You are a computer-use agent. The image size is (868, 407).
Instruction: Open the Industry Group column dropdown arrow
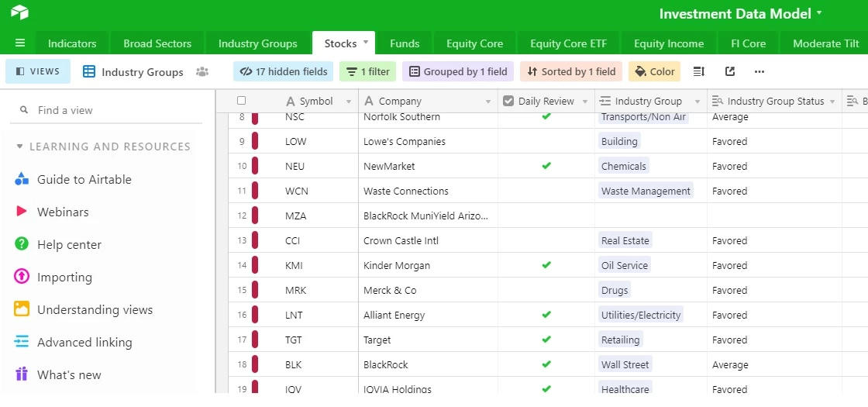(697, 102)
